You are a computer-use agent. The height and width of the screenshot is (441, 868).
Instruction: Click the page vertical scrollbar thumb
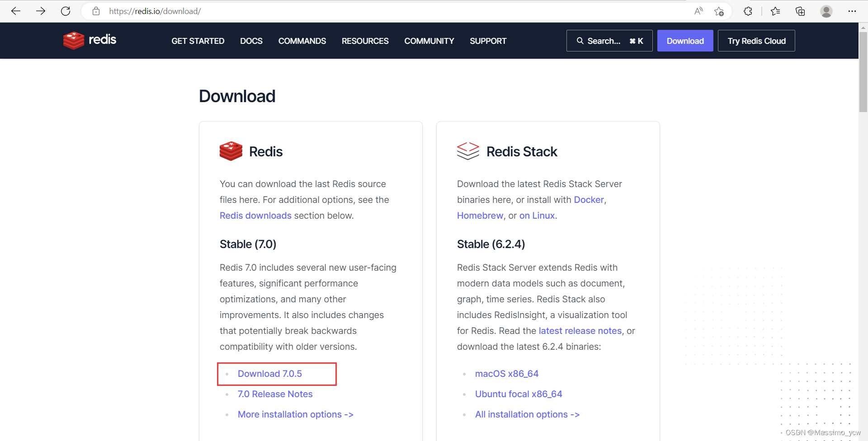(863, 71)
